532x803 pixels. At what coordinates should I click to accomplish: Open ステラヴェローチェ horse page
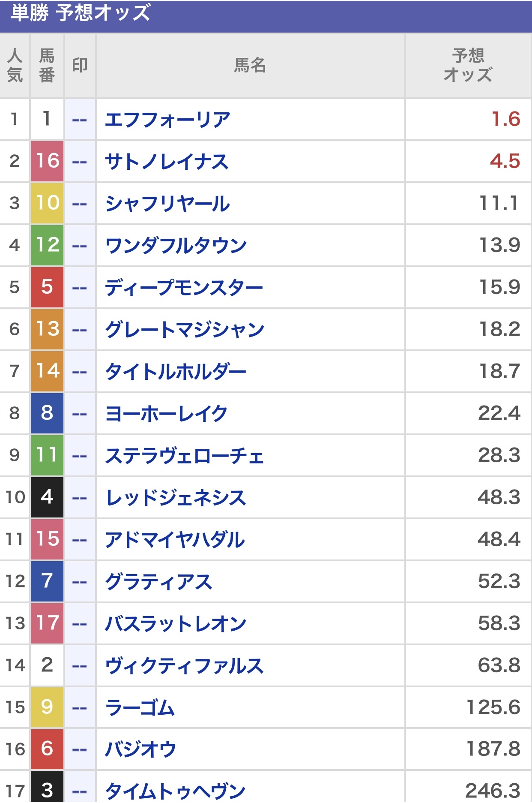[x=185, y=456]
